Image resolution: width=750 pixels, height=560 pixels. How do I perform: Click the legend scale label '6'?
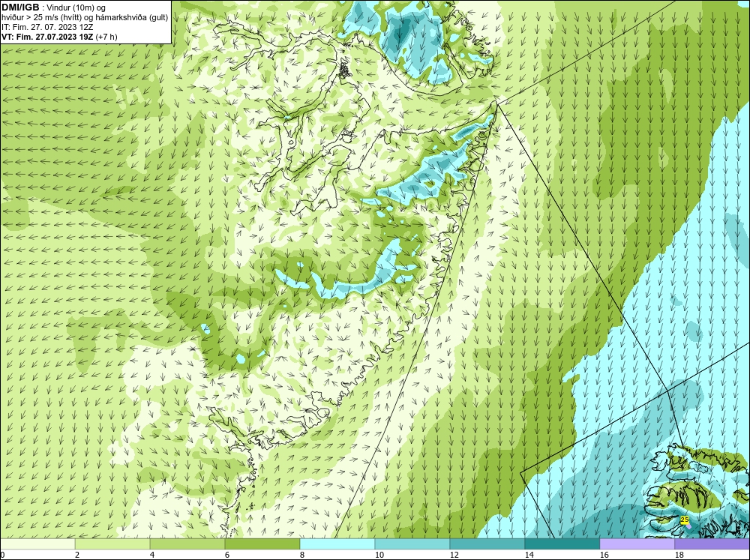pos(227,555)
